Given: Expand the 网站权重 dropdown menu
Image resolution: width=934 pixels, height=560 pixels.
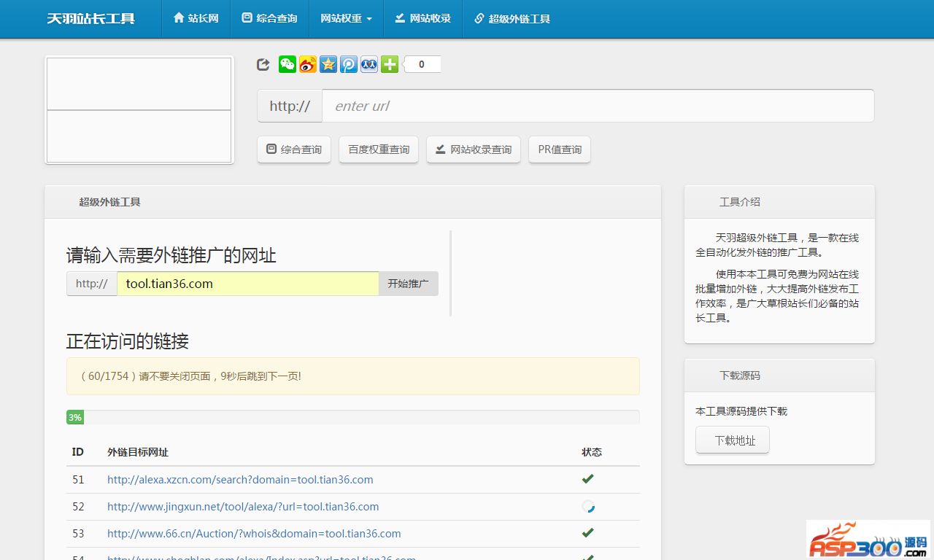Looking at the screenshot, I should [346, 18].
